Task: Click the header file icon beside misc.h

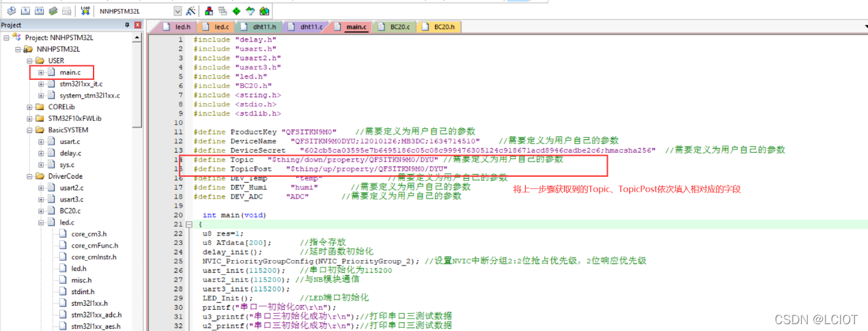Action: pos(64,280)
